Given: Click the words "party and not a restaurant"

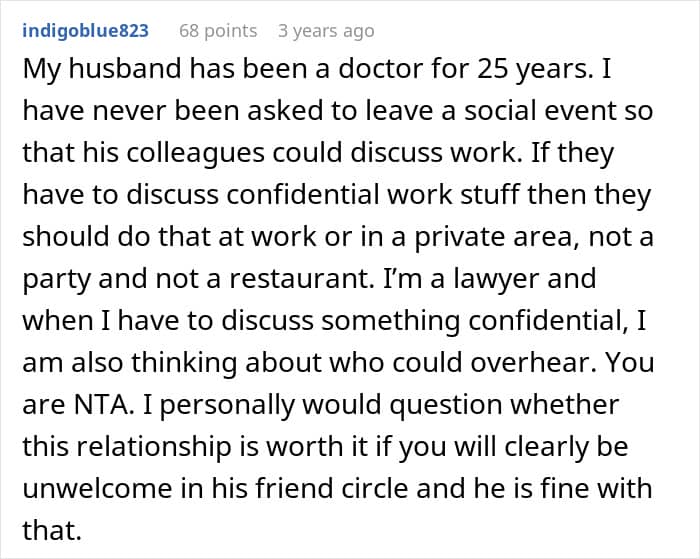Looking at the screenshot, I should point(198,279).
